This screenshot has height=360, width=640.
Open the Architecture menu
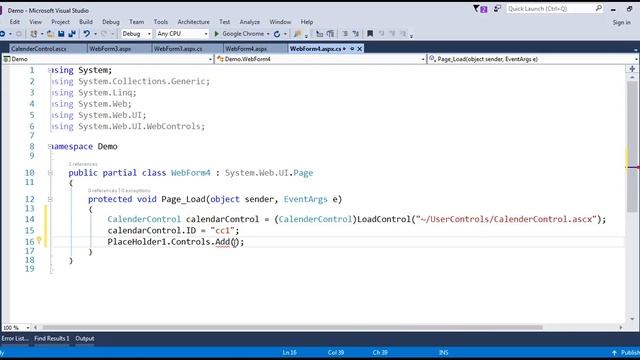(x=193, y=22)
